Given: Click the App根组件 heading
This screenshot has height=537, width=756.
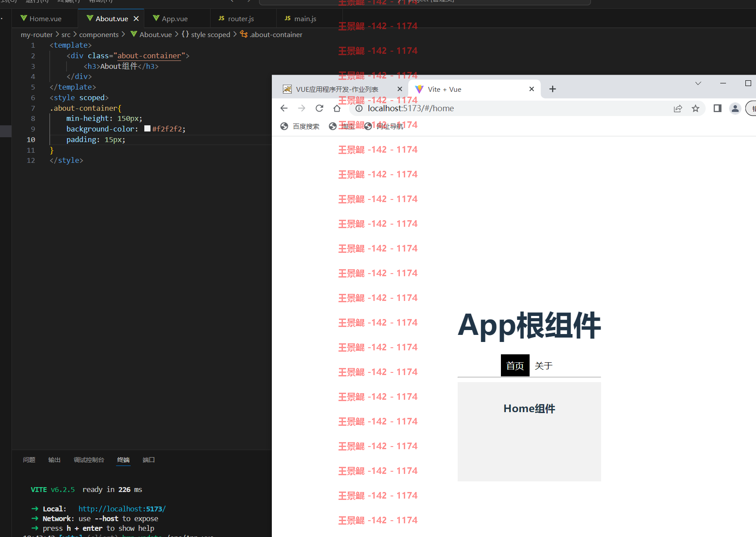Looking at the screenshot, I should (529, 326).
